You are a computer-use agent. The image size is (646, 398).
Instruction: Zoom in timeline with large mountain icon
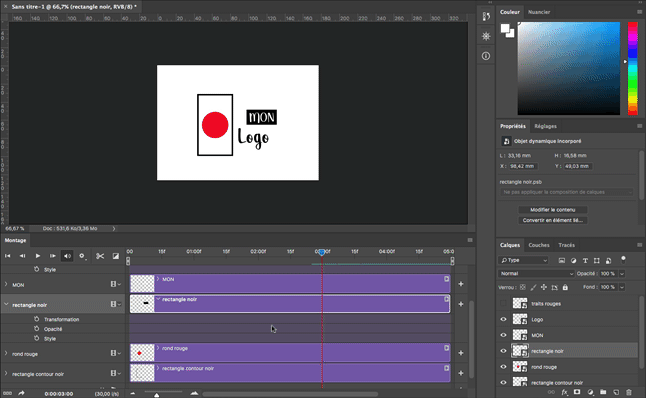point(194,393)
